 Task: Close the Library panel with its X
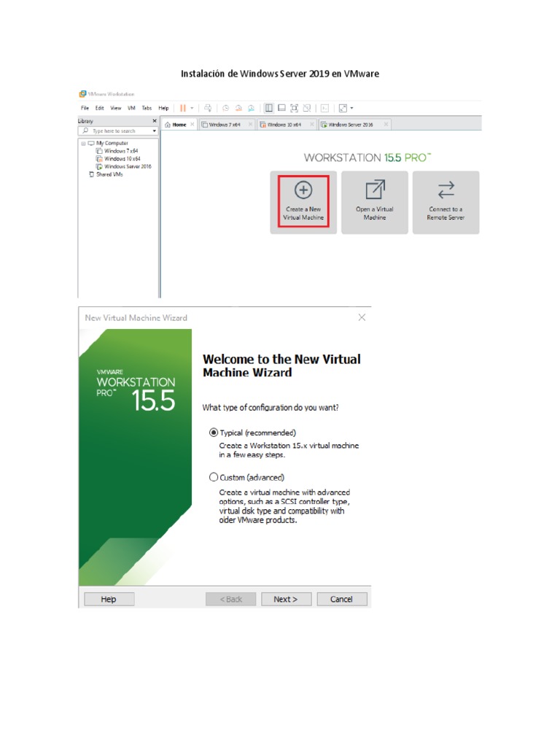155,121
